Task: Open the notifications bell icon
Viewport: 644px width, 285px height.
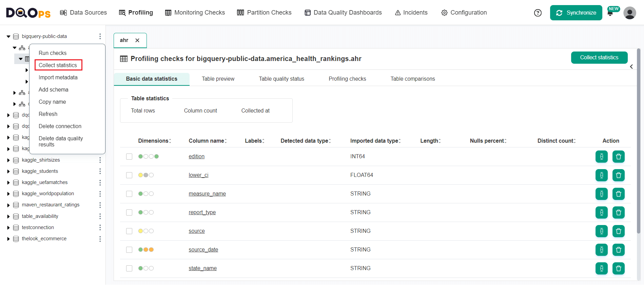Action: point(610,14)
